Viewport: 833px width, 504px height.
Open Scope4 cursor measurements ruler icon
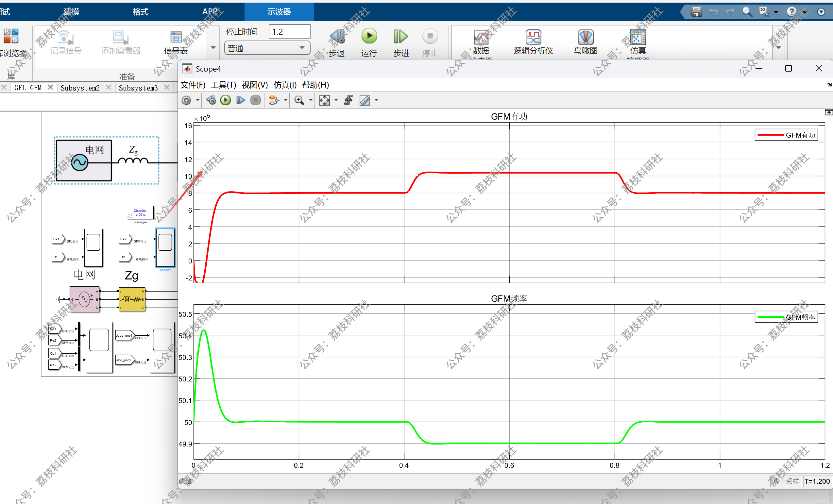[x=365, y=100]
